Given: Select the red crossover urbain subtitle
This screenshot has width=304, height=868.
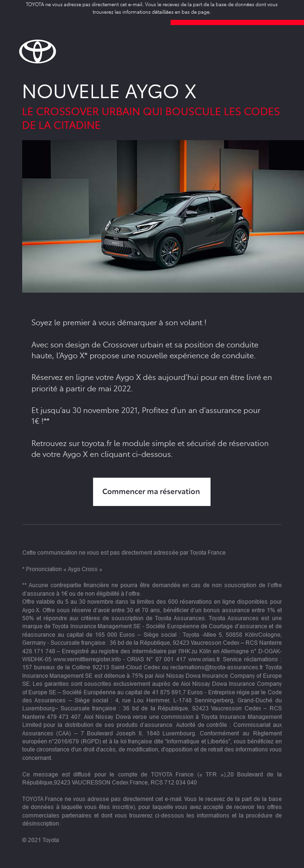Looking at the screenshot, I should point(151,118).
